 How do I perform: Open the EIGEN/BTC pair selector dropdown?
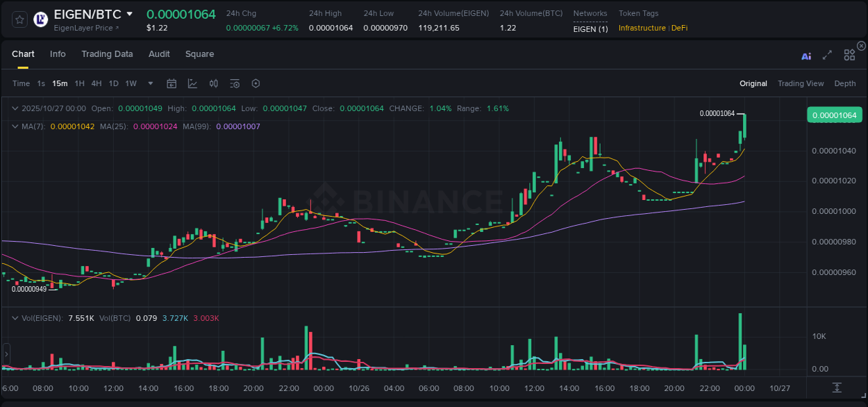(128, 14)
